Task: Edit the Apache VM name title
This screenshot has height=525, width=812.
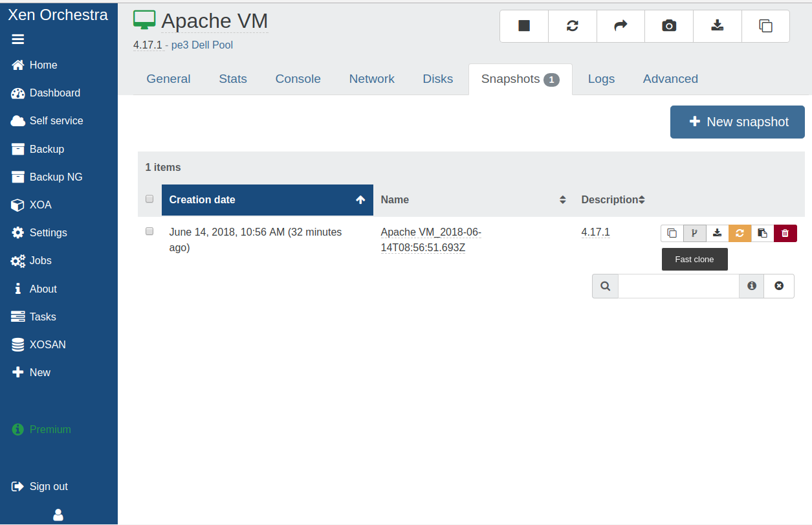Action: coord(215,21)
